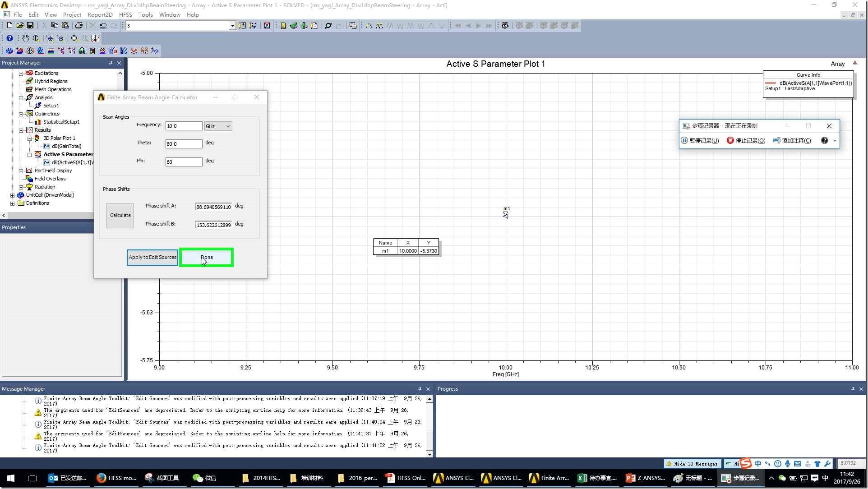
Task: Collapse the Results tree node
Action: point(21,130)
